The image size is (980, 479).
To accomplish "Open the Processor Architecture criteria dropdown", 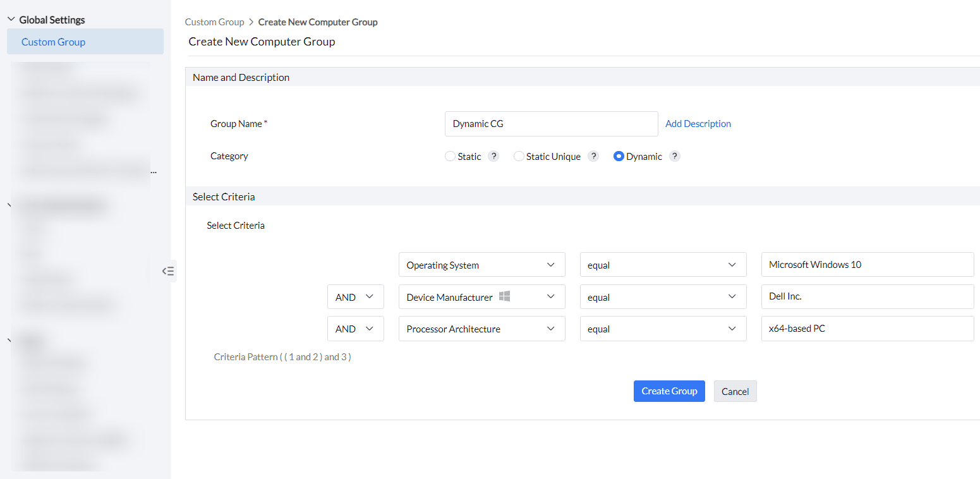I will coord(481,329).
